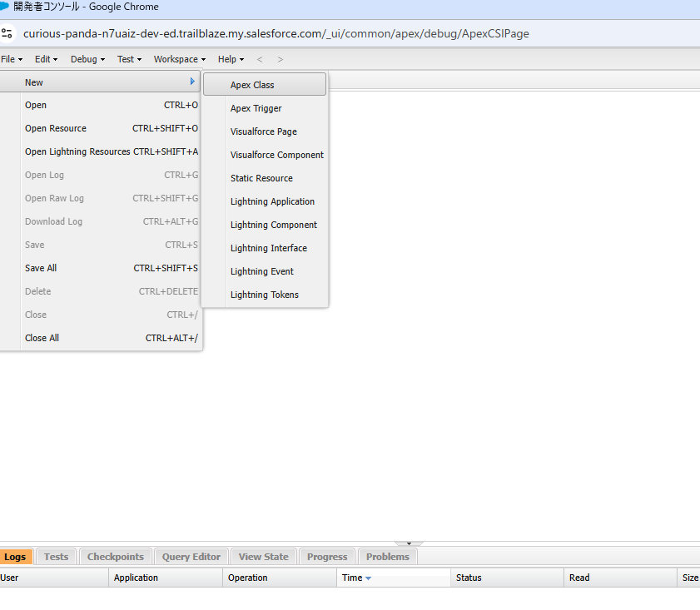Click the Read column header

click(x=621, y=578)
